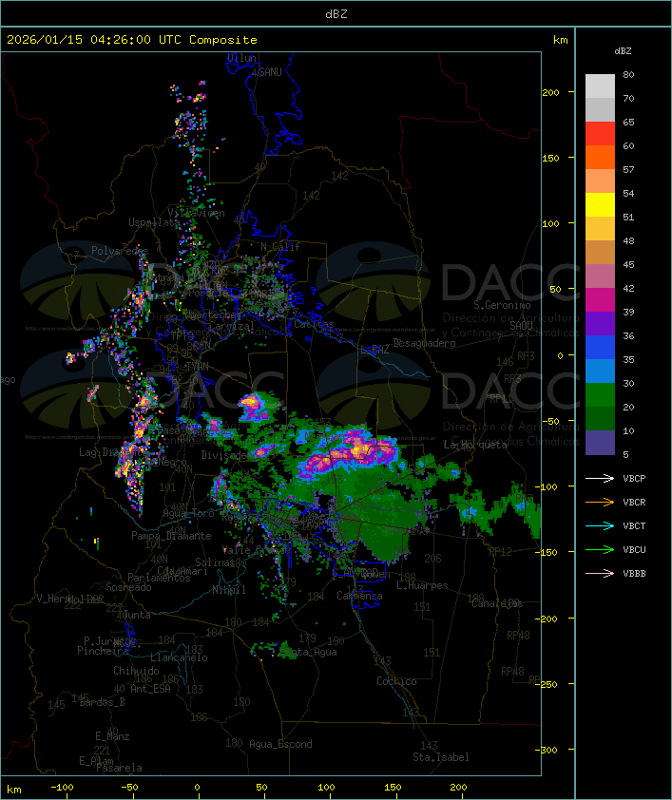Select the green 20-30 dBZ swatch
This screenshot has height=800, width=672.
600,394
